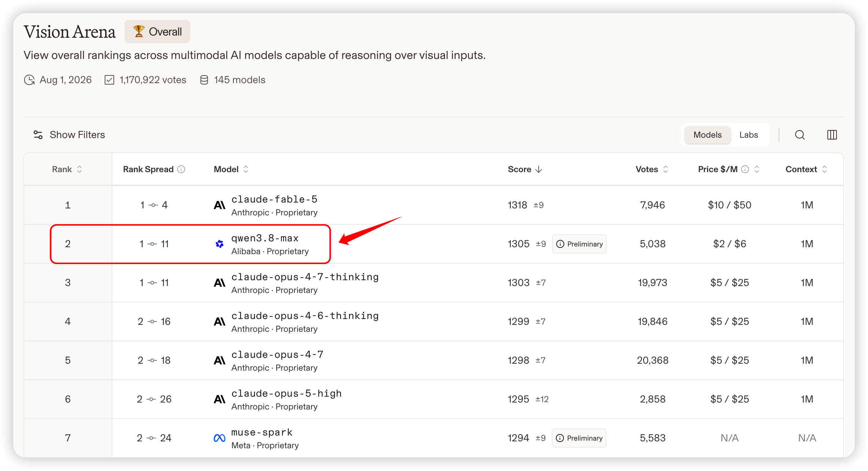Click rank spread 1–4 for claude-fable-5
This screenshot has height=471, width=868.
click(154, 205)
